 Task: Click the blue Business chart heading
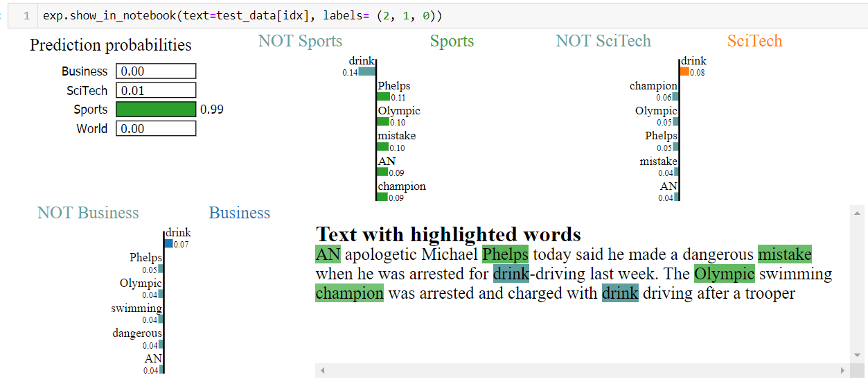click(240, 213)
